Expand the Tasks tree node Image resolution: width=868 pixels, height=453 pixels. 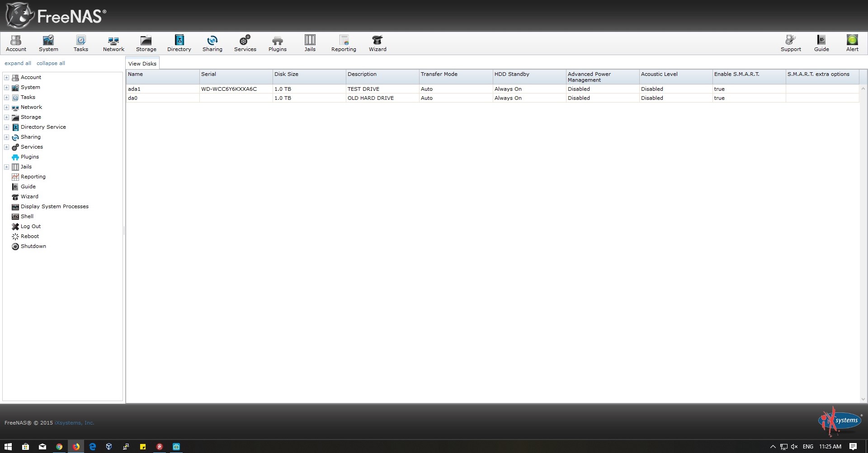click(7, 98)
